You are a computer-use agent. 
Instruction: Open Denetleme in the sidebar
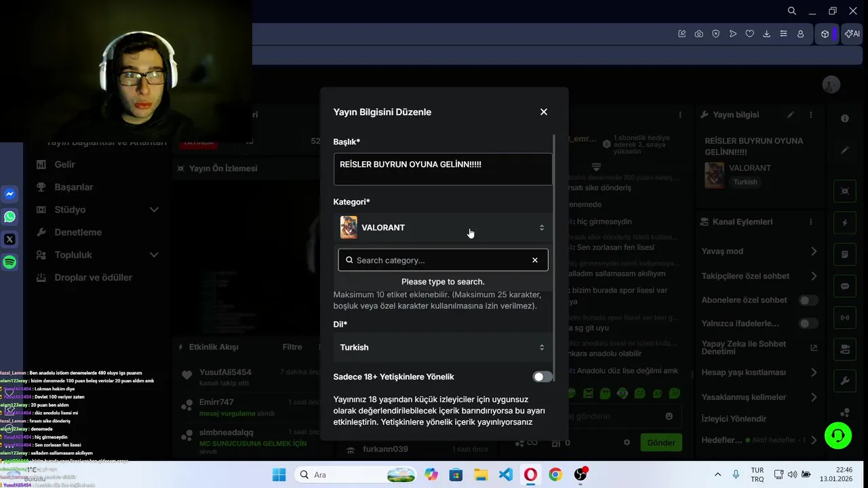(x=78, y=232)
